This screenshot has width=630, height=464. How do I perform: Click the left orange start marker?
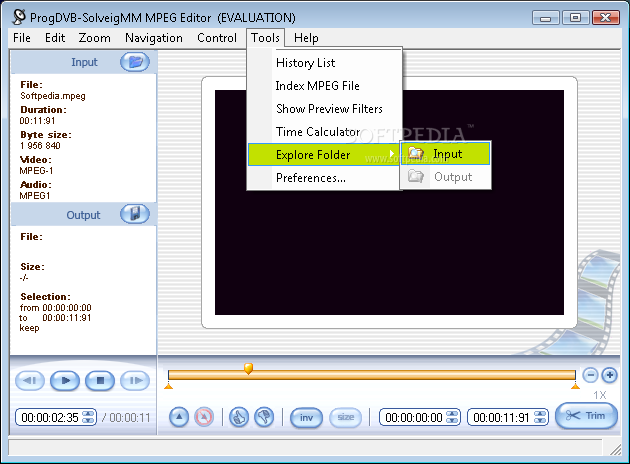(x=169, y=386)
